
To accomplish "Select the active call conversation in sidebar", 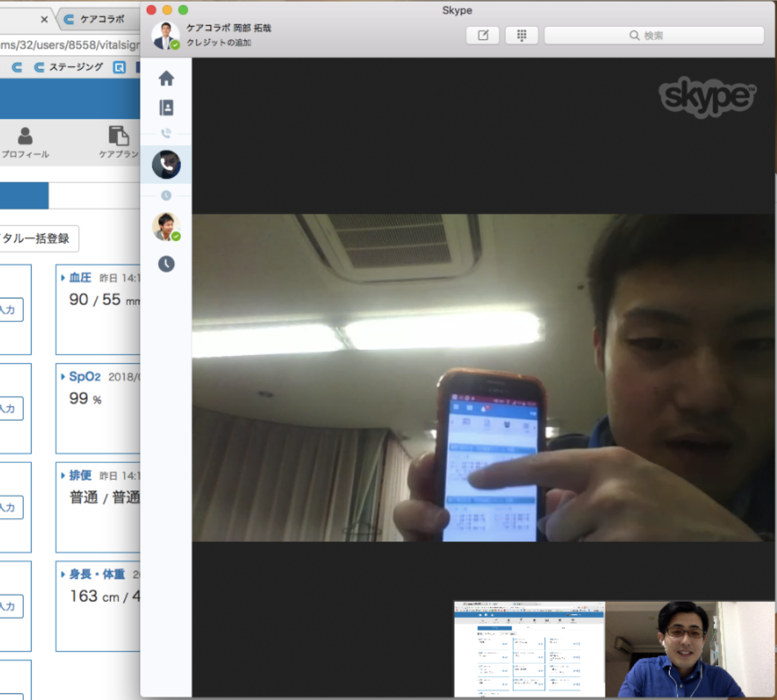I will 166,165.
